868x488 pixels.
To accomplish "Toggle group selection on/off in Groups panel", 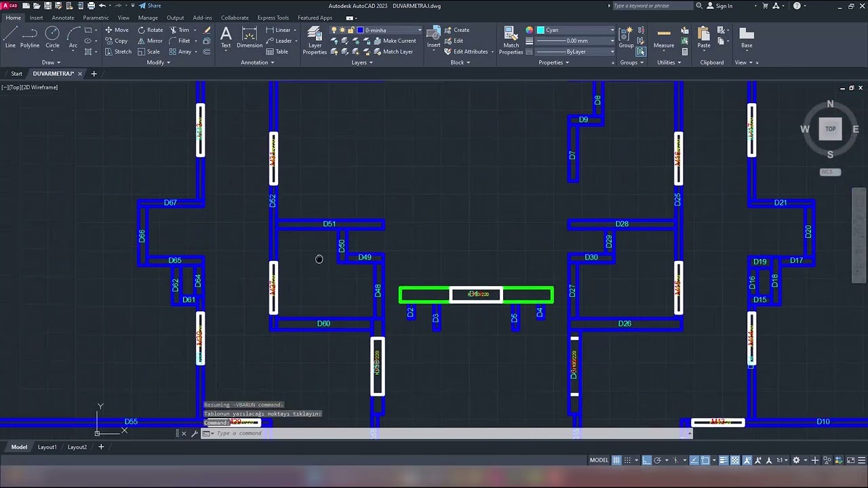I will pos(641,52).
